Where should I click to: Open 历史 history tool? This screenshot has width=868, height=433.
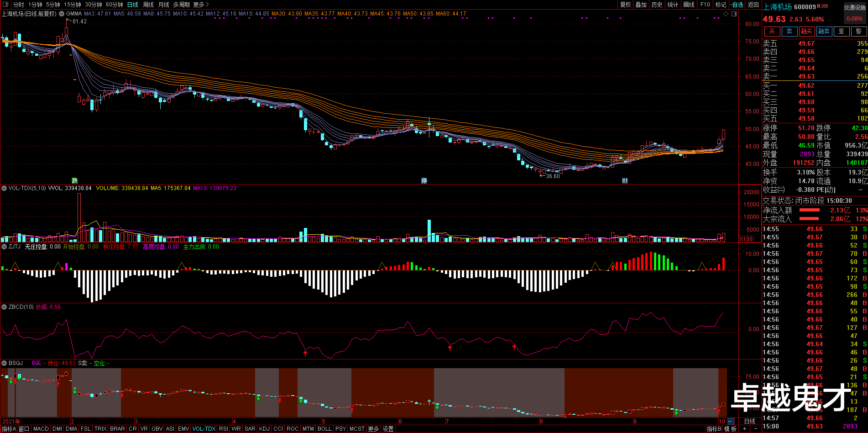coord(657,5)
